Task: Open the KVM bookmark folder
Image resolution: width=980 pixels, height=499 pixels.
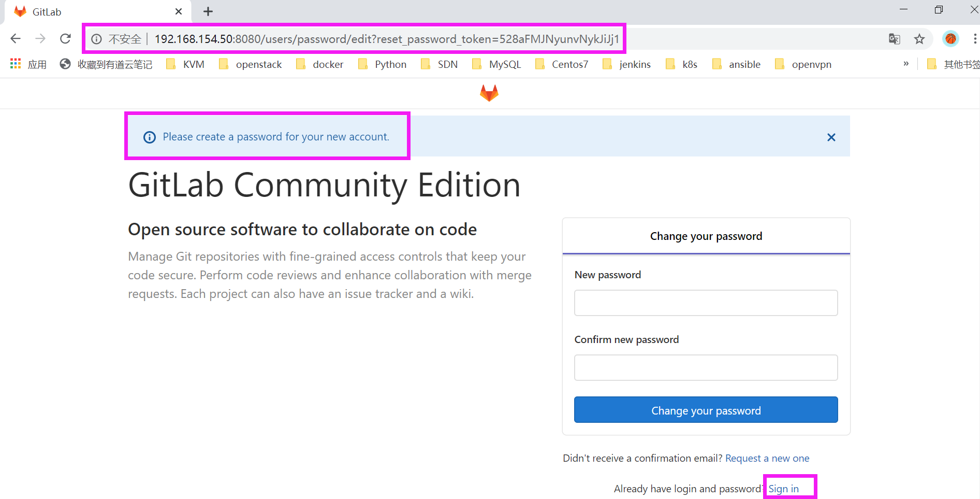Action: click(x=185, y=64)
